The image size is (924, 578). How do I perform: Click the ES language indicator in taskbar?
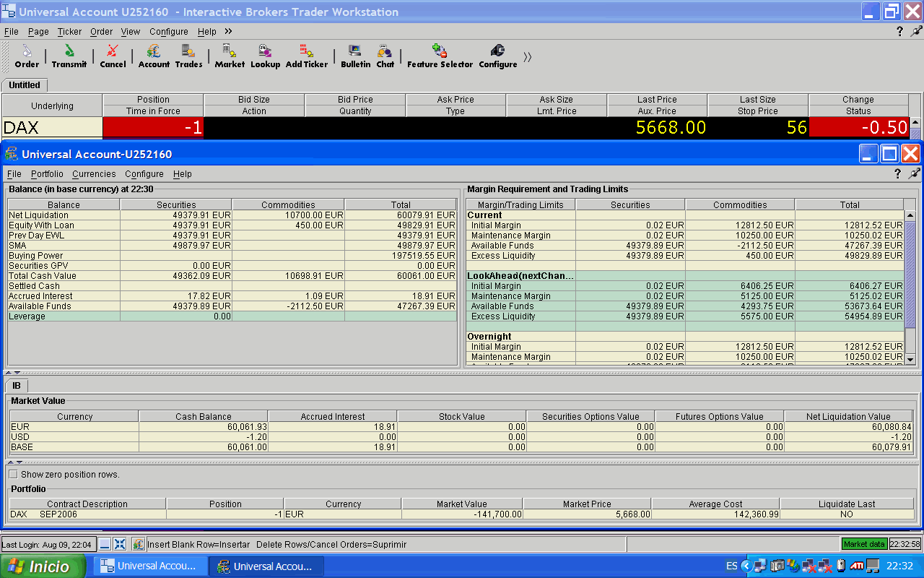pyautogui.click(x=731, y=566)
